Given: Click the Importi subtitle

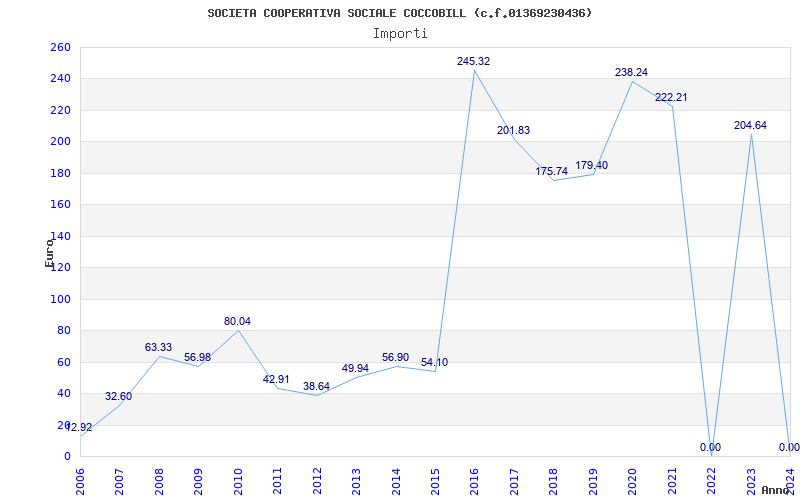Looking at the screenshot, I should tap(400, 34).
